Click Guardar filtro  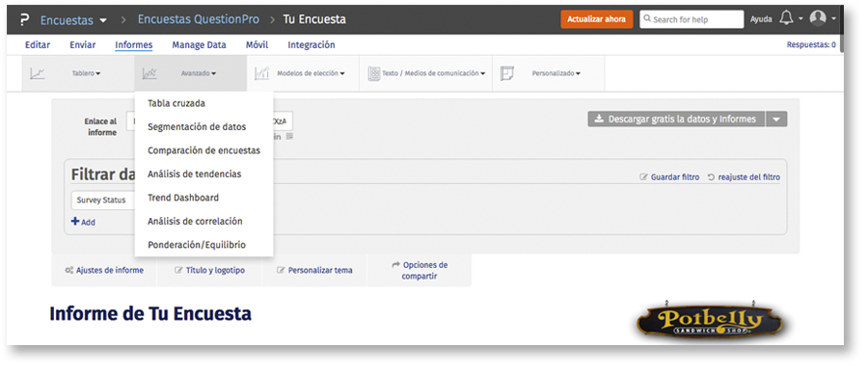[669, 177]
